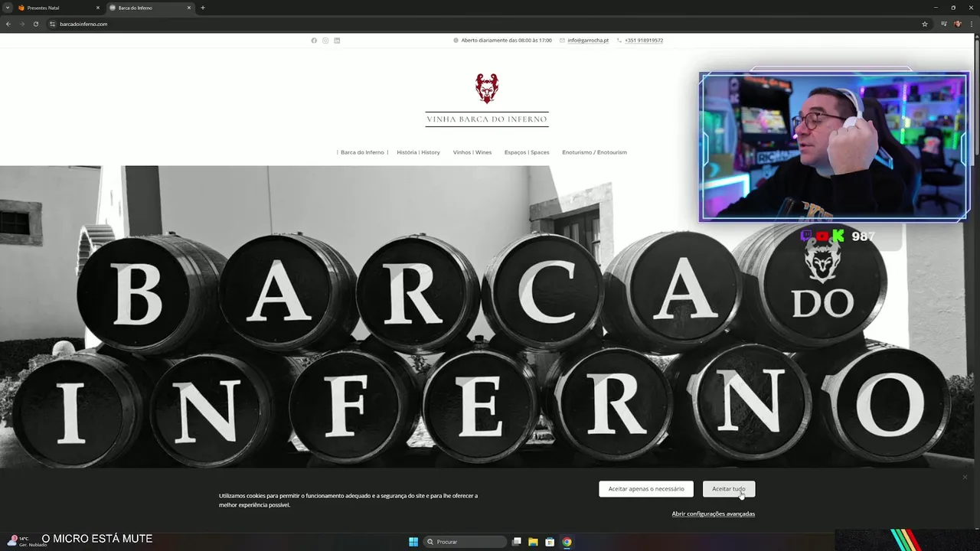Open Task View in the taskbar
The width and height of the screenshot is (980, 551).
517,542
